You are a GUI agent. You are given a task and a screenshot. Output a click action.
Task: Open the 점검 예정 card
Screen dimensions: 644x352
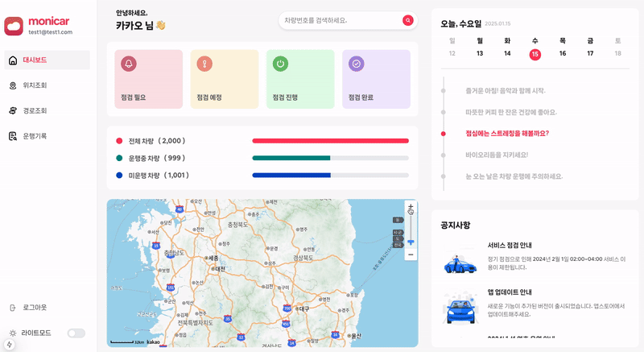pos(225,79)
